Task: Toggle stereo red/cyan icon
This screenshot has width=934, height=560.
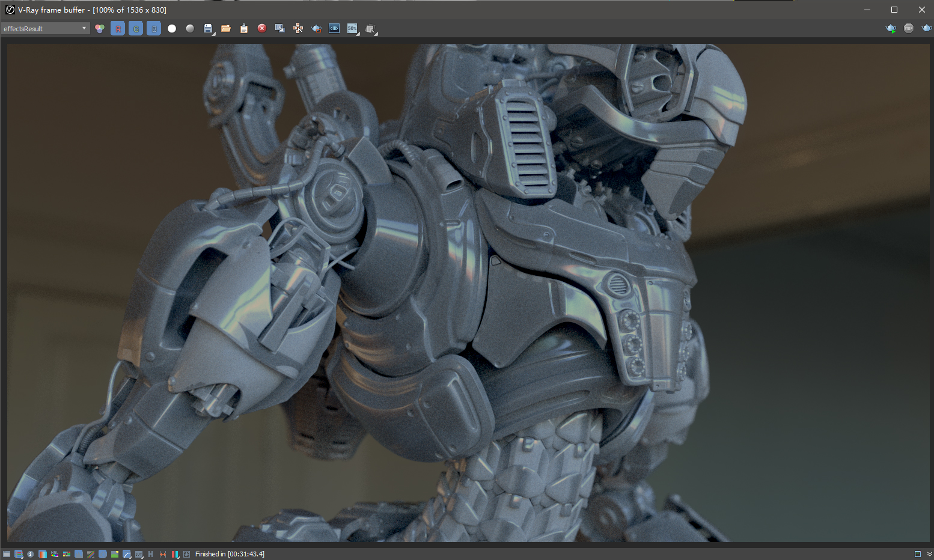Action: point(175,554)
